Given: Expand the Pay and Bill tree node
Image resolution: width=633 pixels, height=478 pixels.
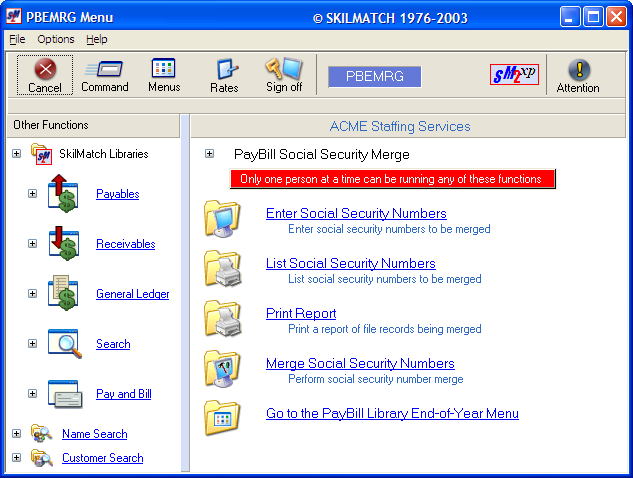Looking at the screenshot, I should [x=33, y=394].
